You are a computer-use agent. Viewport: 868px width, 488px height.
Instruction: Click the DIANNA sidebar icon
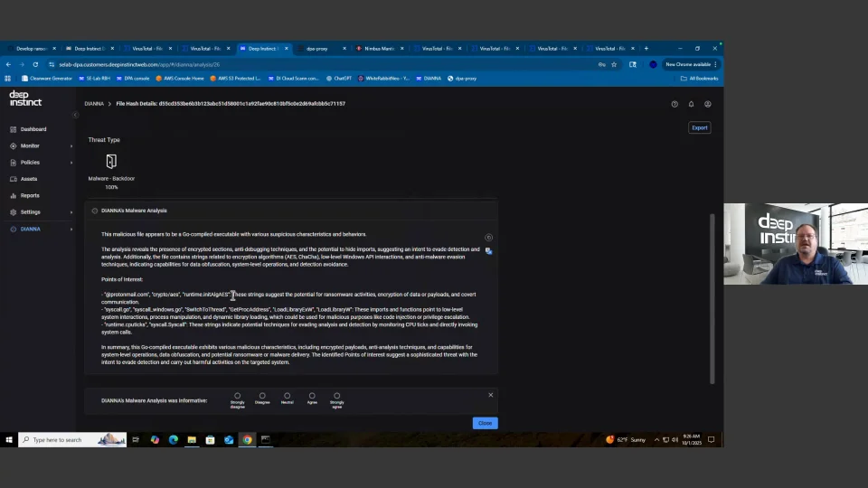tap(14, 229)
